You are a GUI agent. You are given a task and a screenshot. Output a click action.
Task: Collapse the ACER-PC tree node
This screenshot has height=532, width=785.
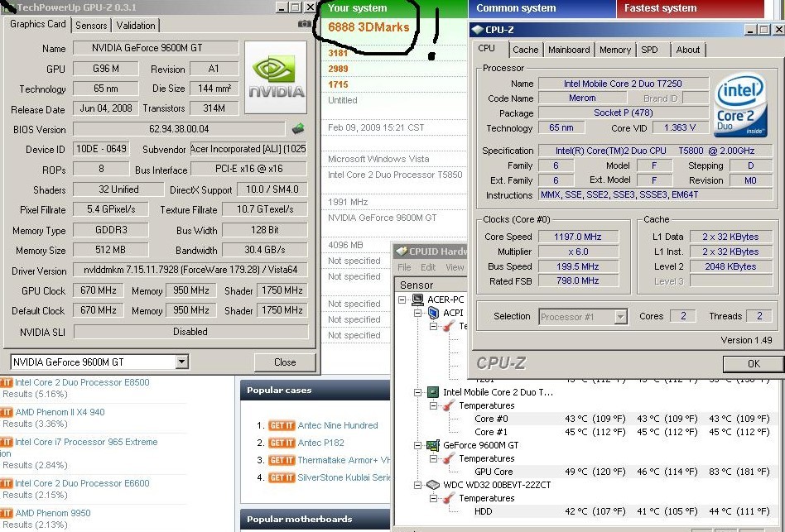pos(402,300)
